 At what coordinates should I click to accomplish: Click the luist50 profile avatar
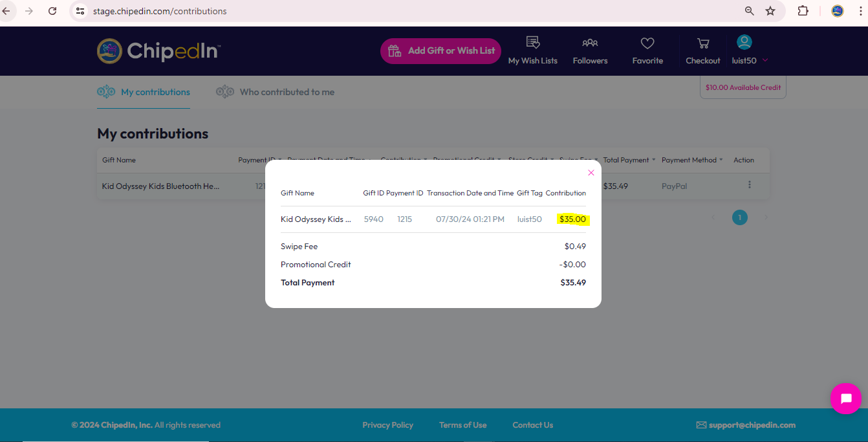point(744,43)
